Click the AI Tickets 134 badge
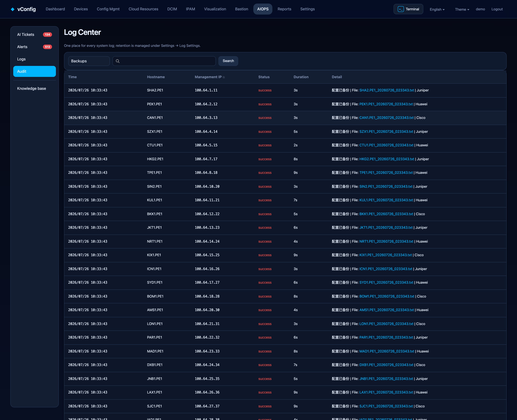Screen dimensions: 517x420 tap(47, 35)
